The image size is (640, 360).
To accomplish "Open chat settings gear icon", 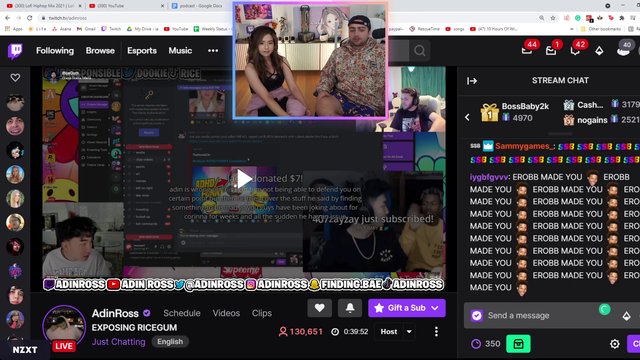I will pyautogui.click(x=615, y=344).
